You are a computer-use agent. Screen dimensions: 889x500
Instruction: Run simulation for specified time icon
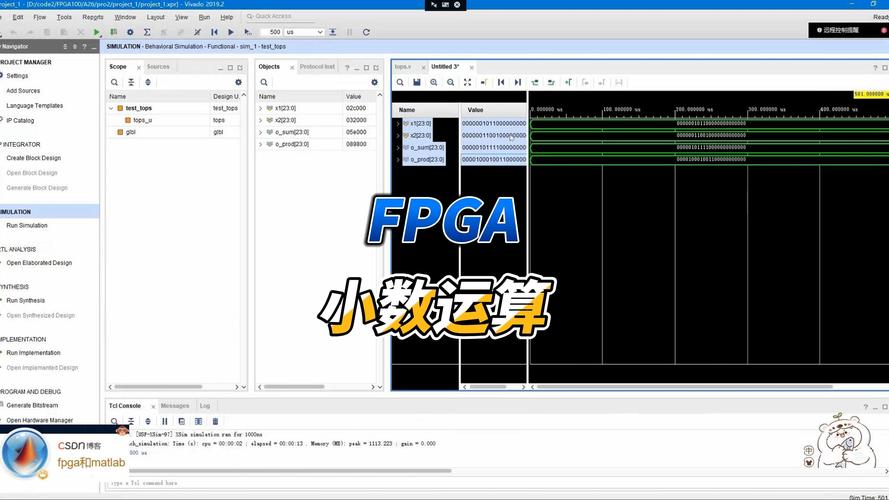click(248, 32)
